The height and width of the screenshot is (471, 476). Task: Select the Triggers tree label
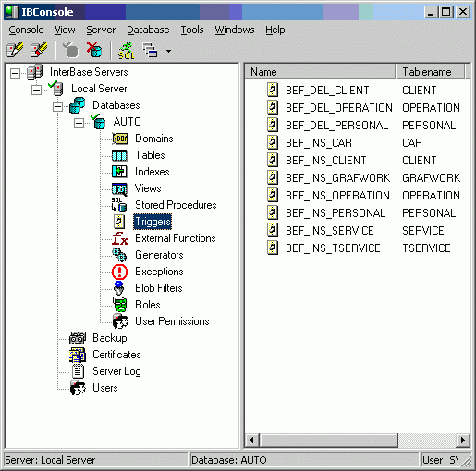(x=153, y=222)
